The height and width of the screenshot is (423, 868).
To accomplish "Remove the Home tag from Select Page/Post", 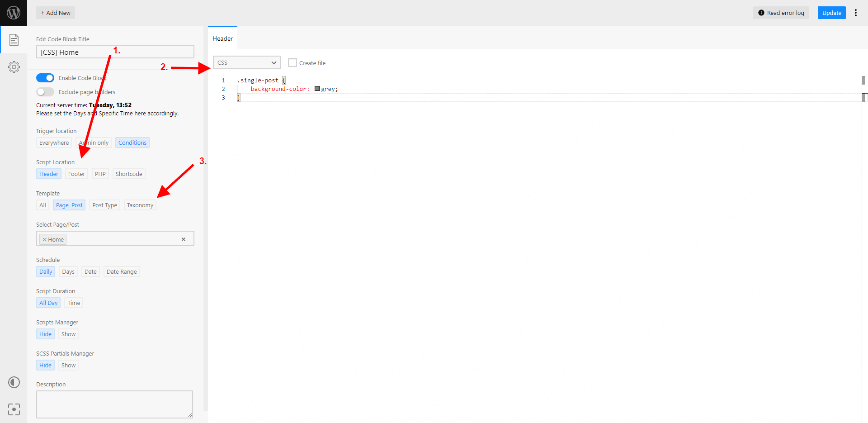I will tap(44, 240).
